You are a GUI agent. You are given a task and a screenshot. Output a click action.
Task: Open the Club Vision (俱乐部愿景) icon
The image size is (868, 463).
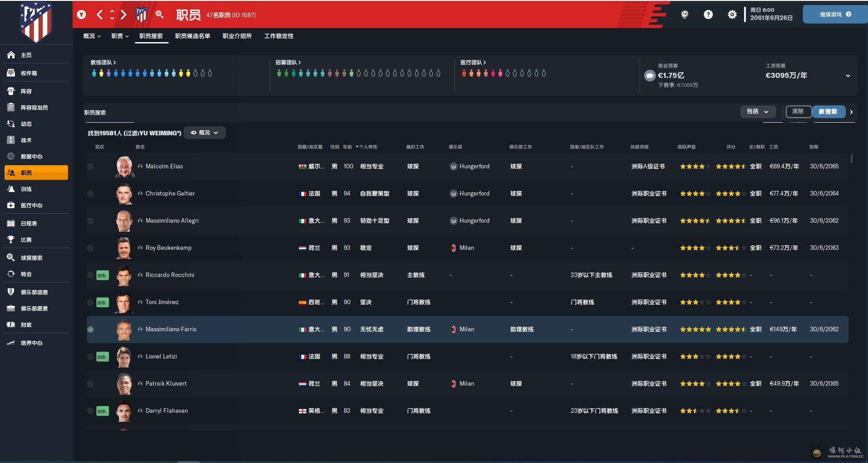(11, 308)
